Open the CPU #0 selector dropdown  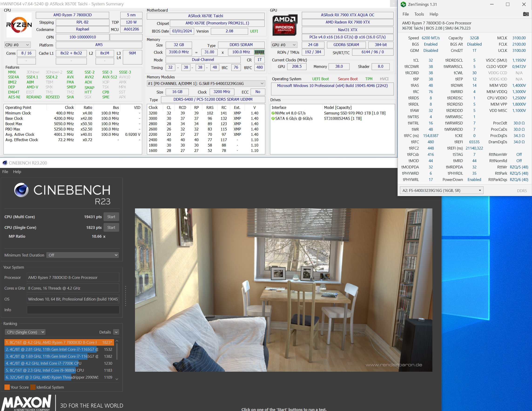[x=17, y=45]
